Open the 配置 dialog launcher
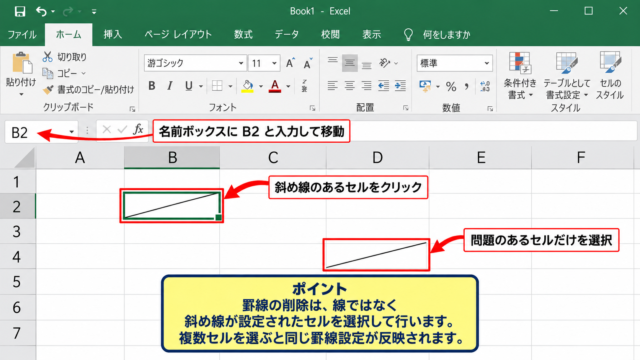The image size is (640, 360). pos(406,109)
